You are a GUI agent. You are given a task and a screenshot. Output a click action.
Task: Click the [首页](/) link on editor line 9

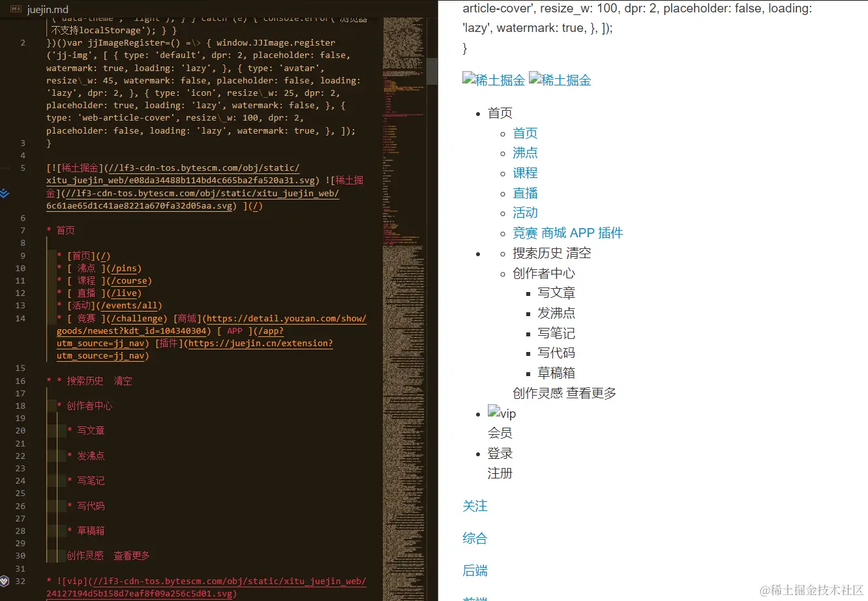tap(89, 256)
